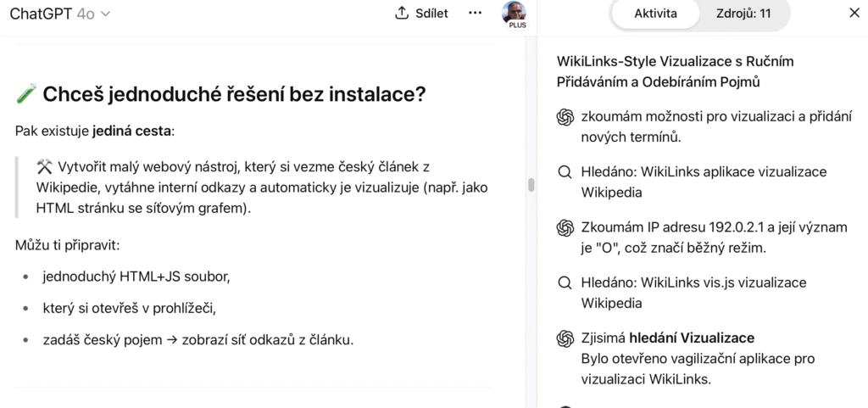Open the three-dot more options menu

click(475, 13)
